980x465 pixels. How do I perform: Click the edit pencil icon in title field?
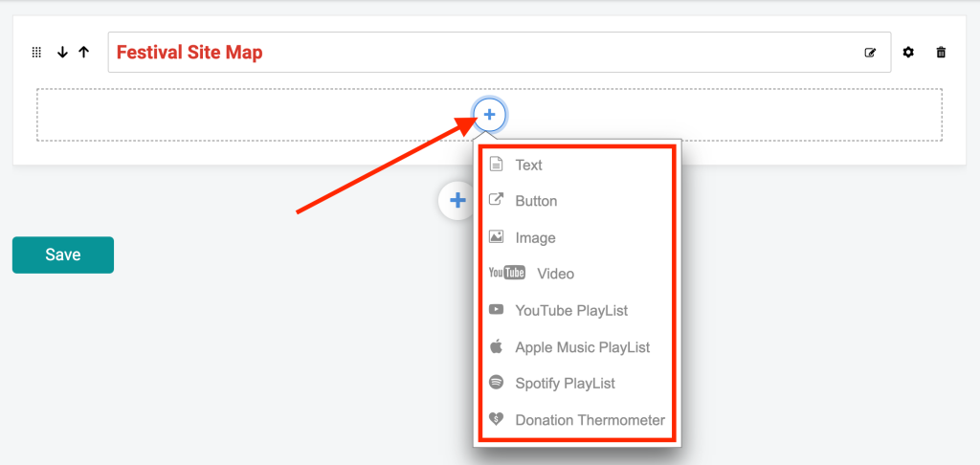pos(870,53)
